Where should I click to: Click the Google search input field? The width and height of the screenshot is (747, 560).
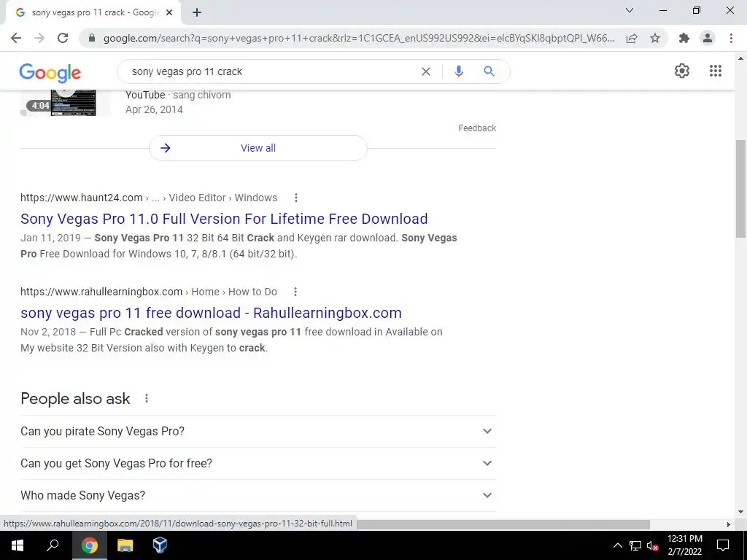271,71
